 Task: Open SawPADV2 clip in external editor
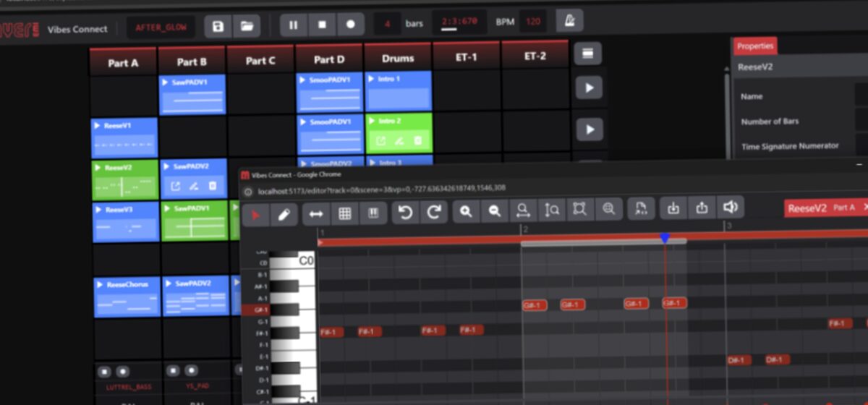(176, 187)
